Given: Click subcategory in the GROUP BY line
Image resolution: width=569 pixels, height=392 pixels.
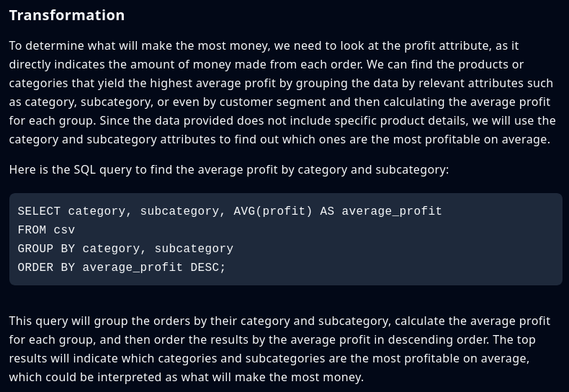Looking at the screenshot, I should 194,249.
